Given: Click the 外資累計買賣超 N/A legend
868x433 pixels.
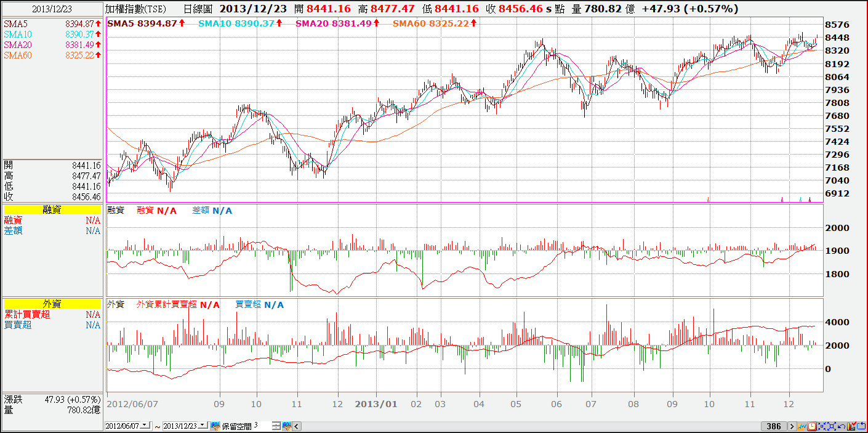Looking at the screenshot, I should (178, 304).
